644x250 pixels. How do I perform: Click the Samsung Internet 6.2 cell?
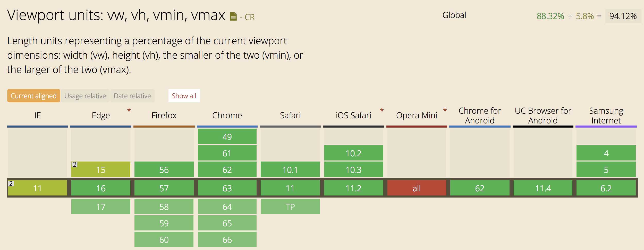point(606,188)
